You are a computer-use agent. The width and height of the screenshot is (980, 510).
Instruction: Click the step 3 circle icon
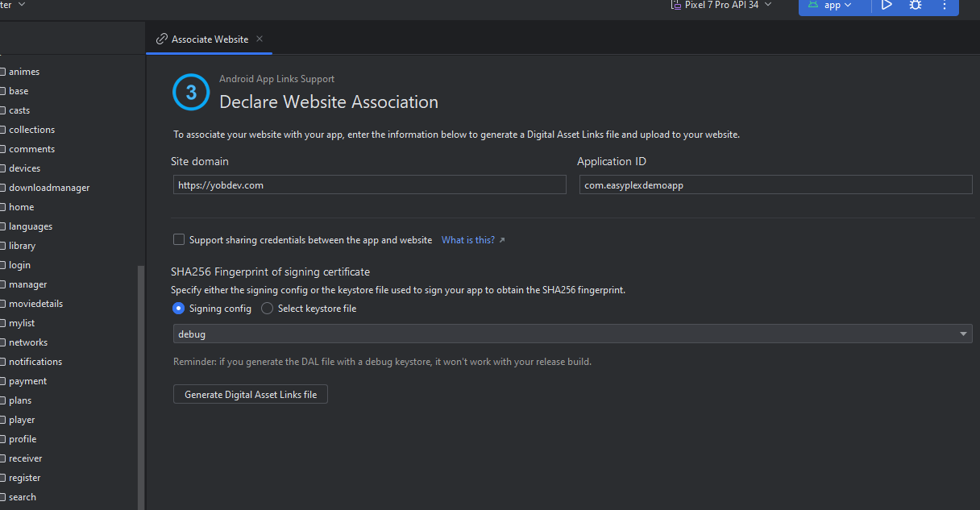coord(191,93)
